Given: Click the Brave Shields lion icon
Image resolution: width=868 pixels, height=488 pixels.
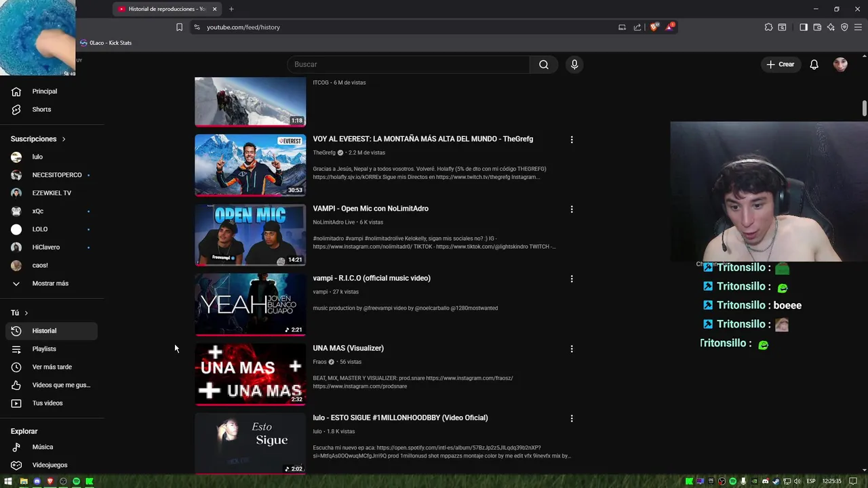Looking at the screenshot, I should tap(654, 27).
